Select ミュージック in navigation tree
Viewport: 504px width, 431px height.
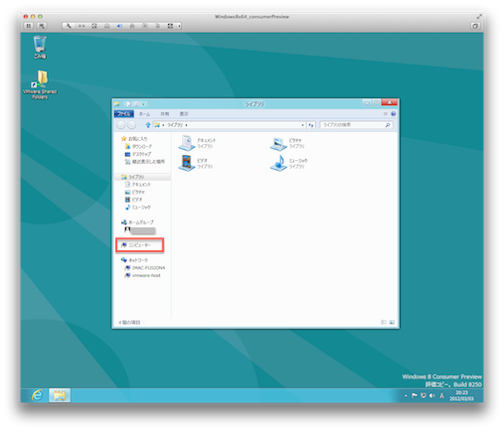point(138,208)
